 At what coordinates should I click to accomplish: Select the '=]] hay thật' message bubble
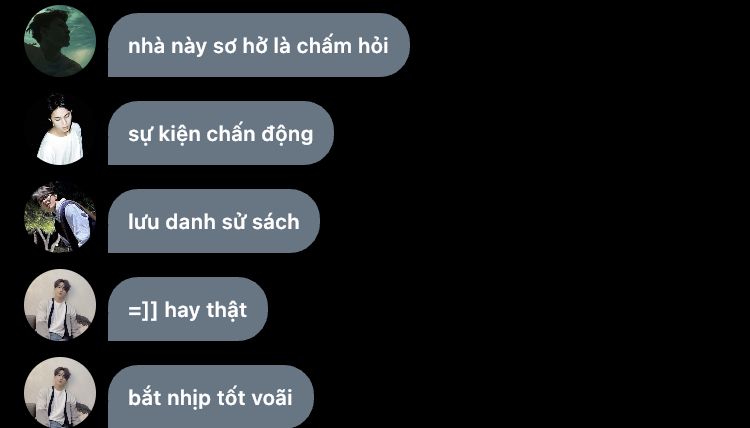[x=188, y=309]
